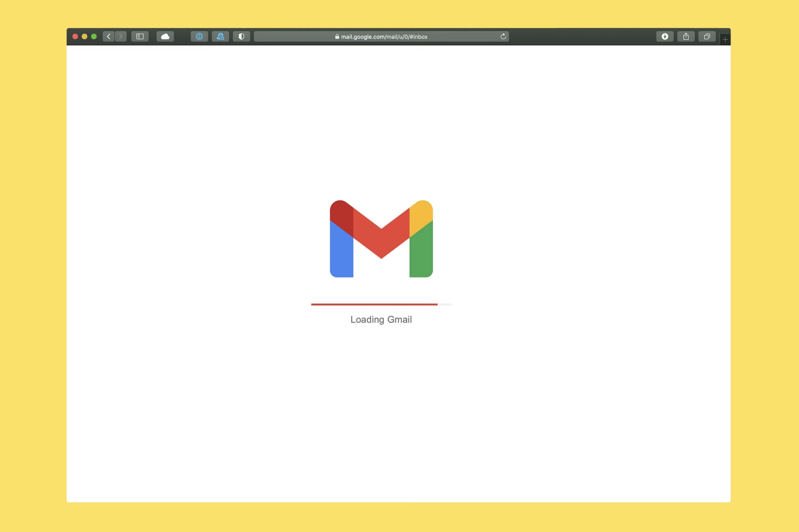This screenshot has height=532, width=799.
Task: Show the downloads list
Action: [665, 36]
